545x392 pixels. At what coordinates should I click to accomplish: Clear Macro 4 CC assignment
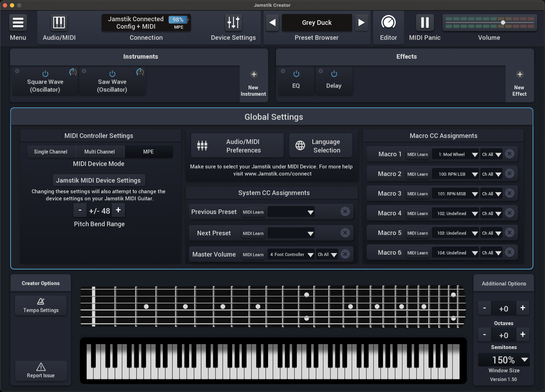pos(510,213)
